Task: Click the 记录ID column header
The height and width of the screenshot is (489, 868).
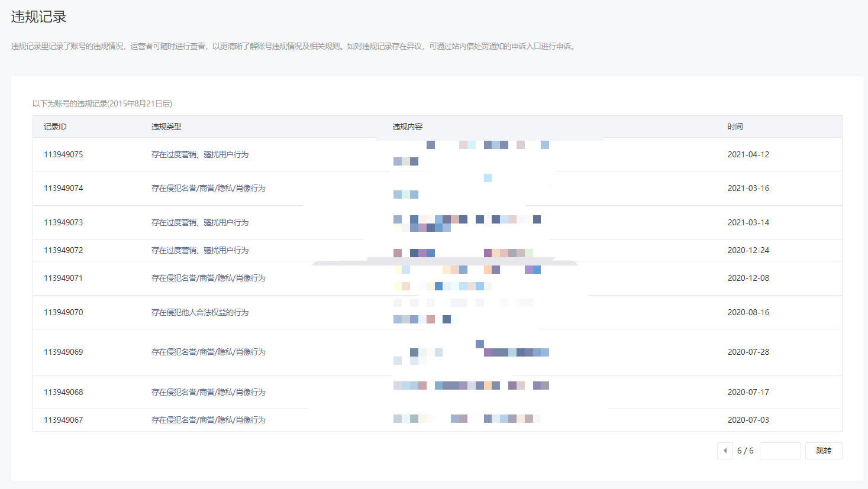Action: pos(55,127)
